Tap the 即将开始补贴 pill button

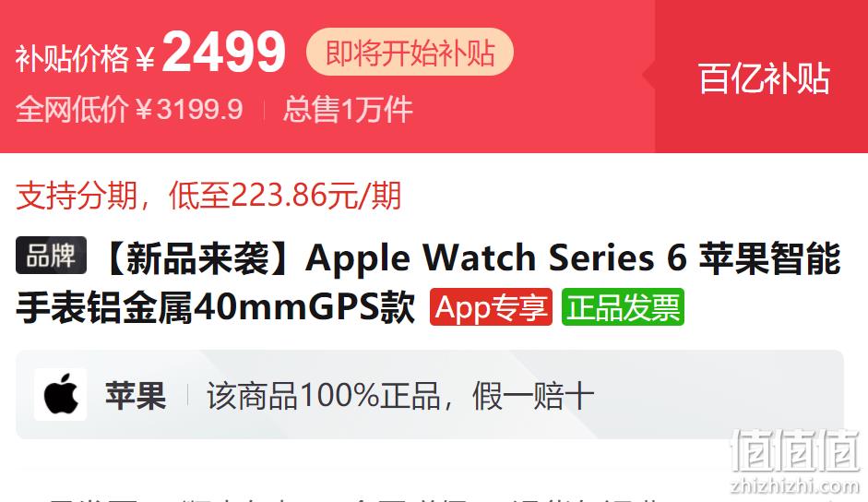[x=410, y=52]
